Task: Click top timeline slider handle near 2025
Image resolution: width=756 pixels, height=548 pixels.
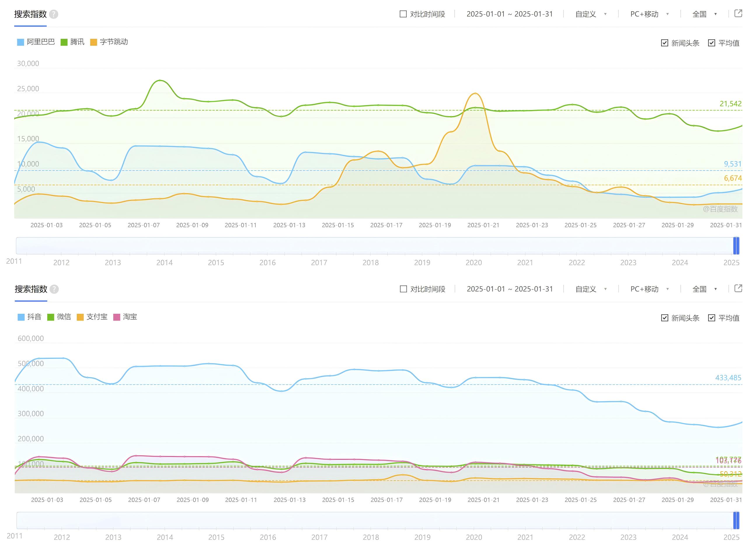Action: point(736,246)
